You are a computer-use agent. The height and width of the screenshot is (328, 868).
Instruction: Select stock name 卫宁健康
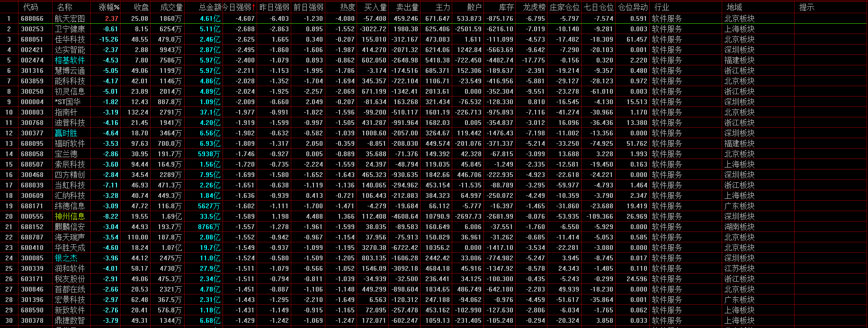pos(70,29)
